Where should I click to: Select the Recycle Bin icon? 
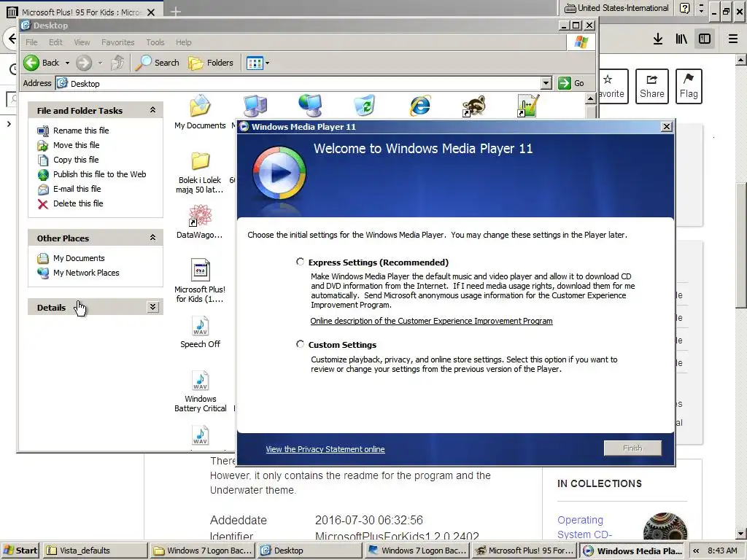coord(365,105)
